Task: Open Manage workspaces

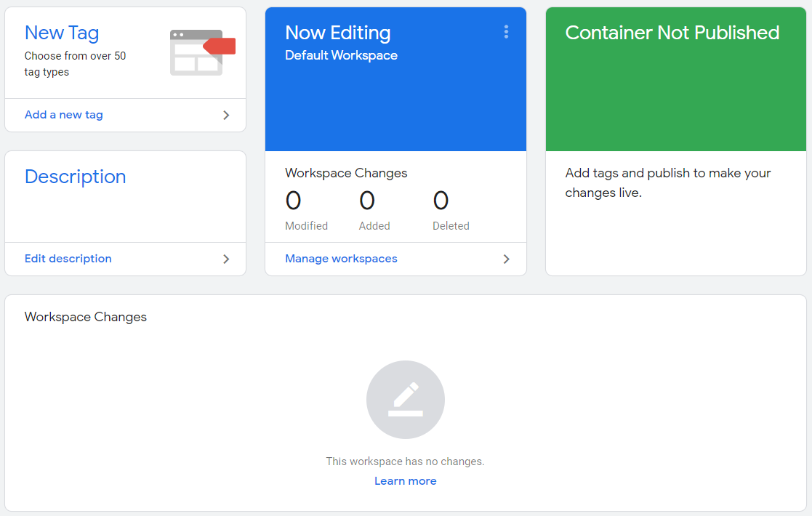Action: tap(341, 258)
